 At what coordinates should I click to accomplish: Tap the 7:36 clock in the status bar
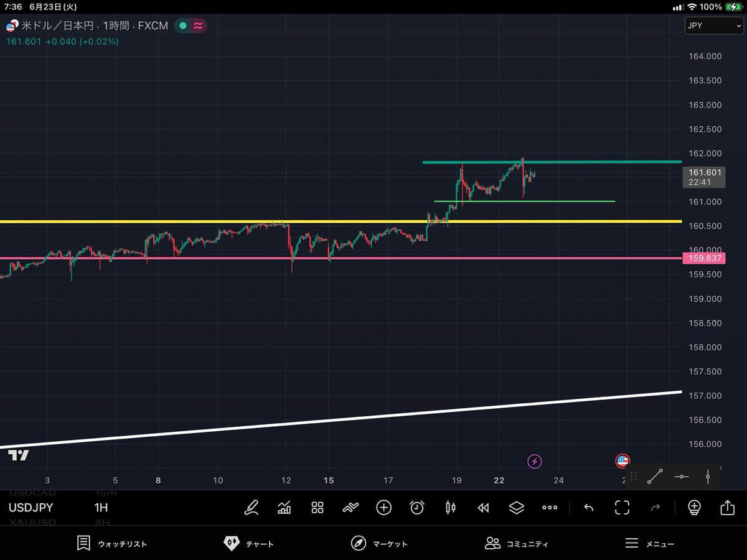point(12,7)
